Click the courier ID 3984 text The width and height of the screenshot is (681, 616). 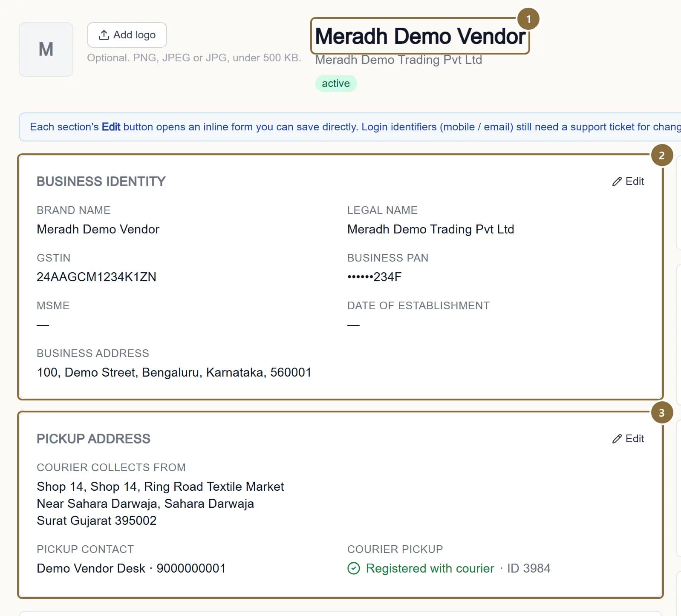coord(528,568)
